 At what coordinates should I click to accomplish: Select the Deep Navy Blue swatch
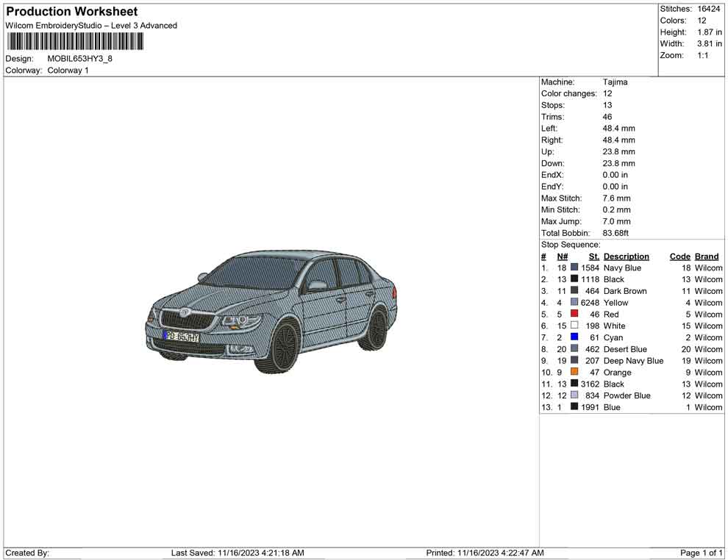point(574,360)
